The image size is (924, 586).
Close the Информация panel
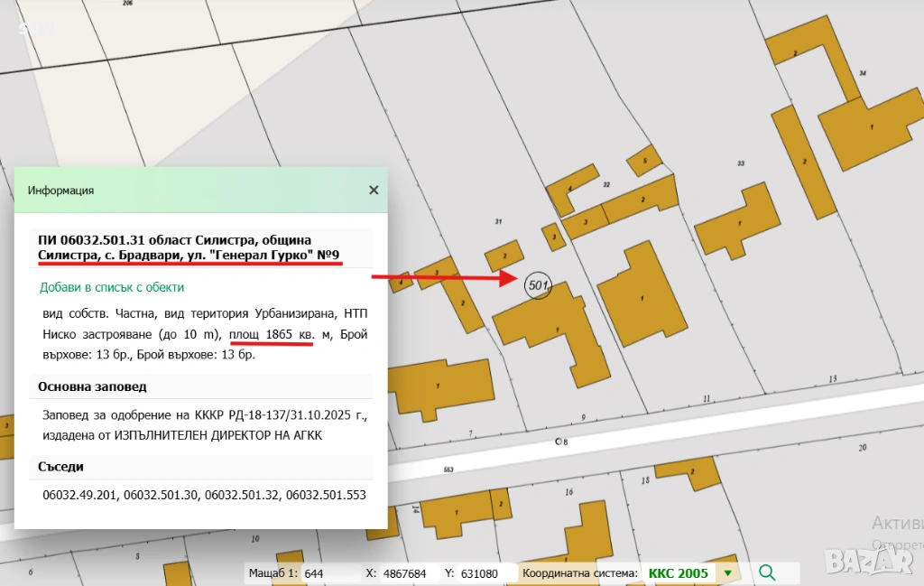374,191
